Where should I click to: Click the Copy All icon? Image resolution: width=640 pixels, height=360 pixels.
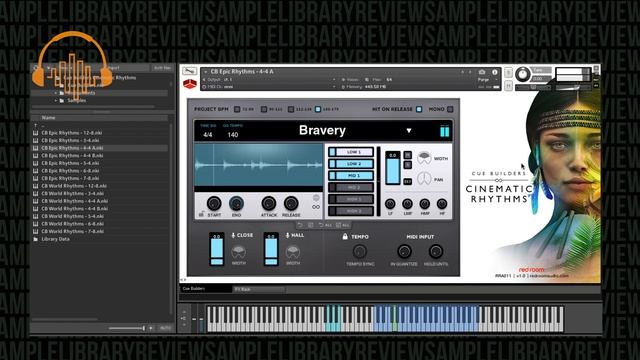click(342, 225)
